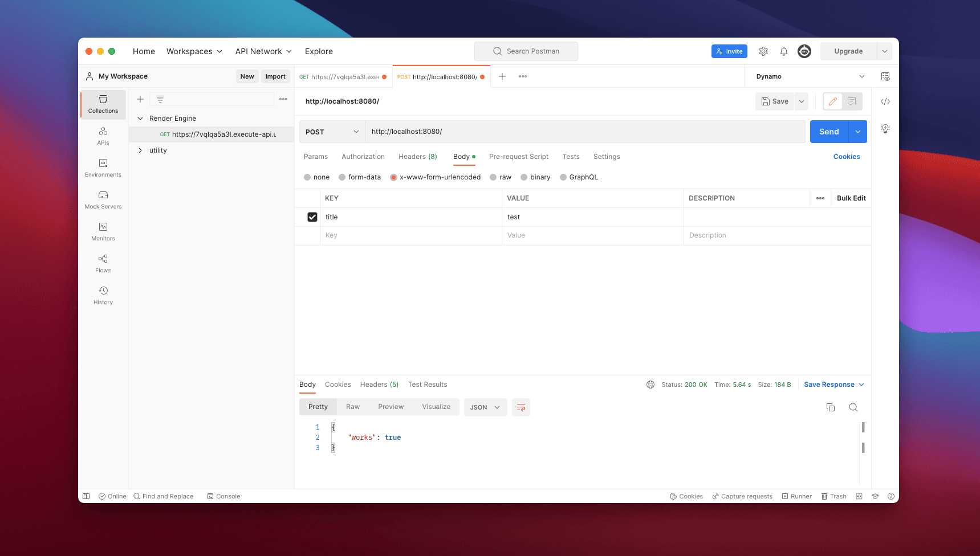Click the Invite button
Viewport: 980px width, 556px height.
[729, 51]
